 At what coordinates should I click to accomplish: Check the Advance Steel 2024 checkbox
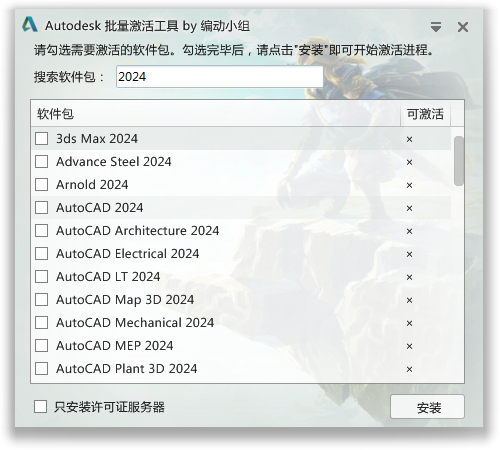[41, 161]
